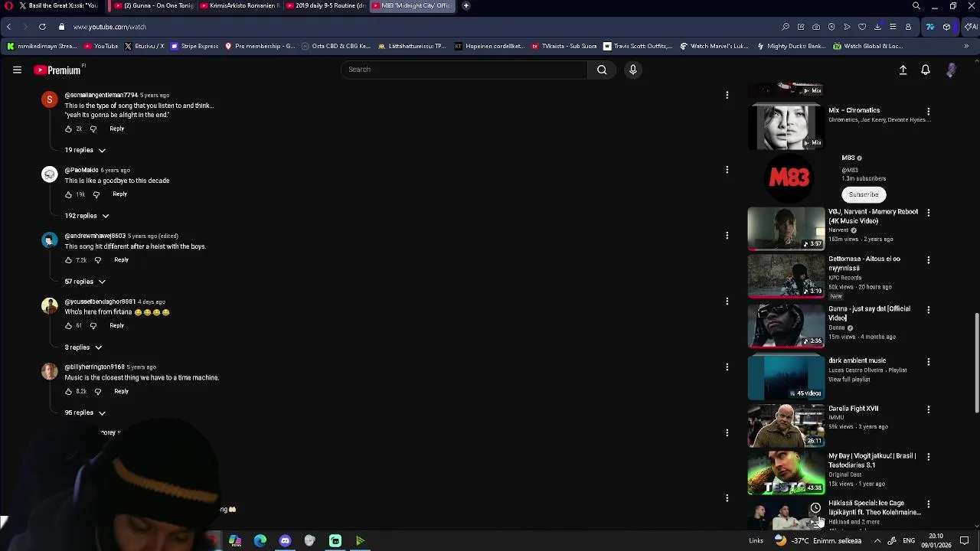Open 'Stripe Express' bookmark

194,46
